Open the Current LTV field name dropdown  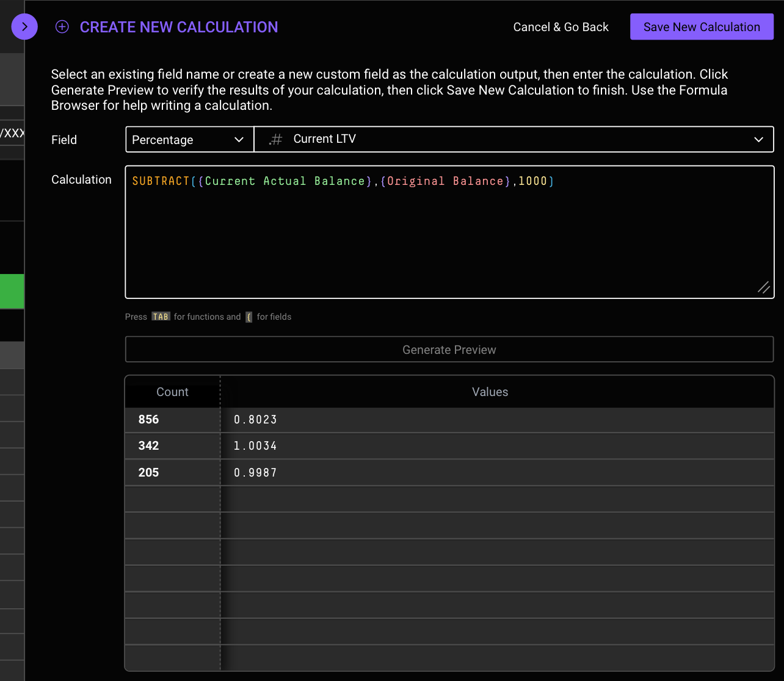click(514, 139)
